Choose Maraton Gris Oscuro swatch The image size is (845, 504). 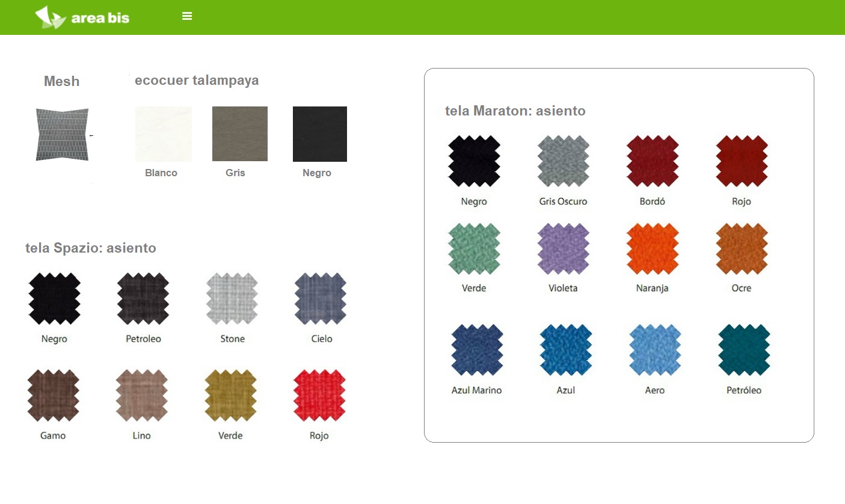click(564, 162)
